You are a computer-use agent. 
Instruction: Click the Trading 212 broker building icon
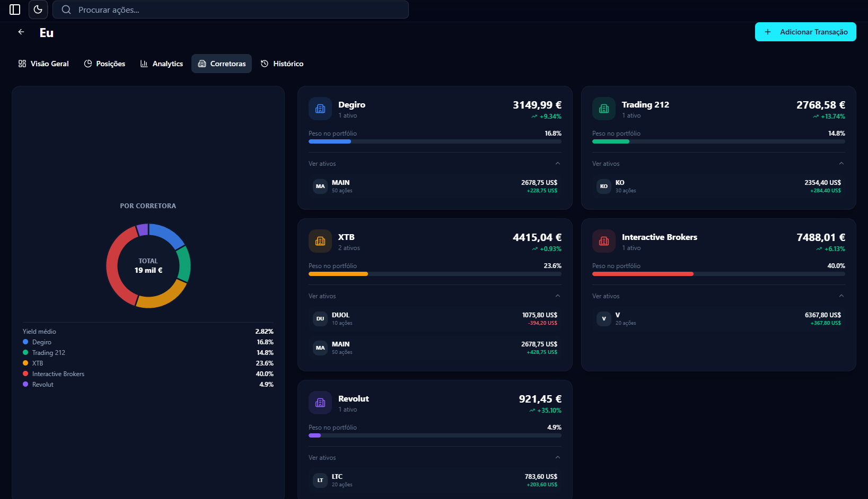click(x=604, y=109)
